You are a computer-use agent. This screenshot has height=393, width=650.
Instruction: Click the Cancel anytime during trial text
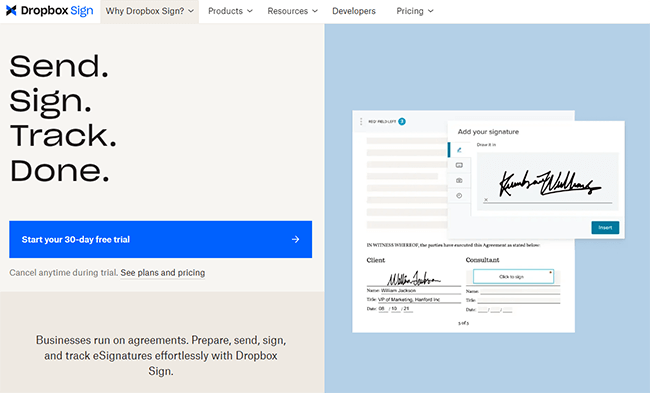coord(63,273)
